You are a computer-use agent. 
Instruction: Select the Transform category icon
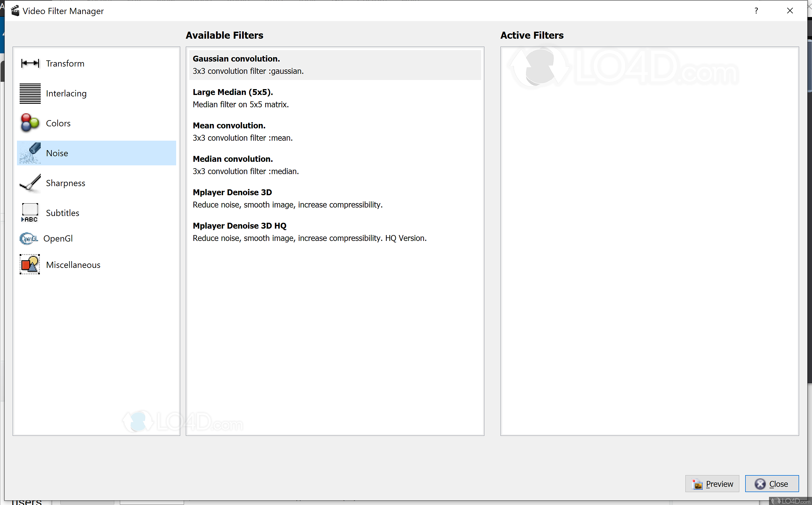point(29,63)
